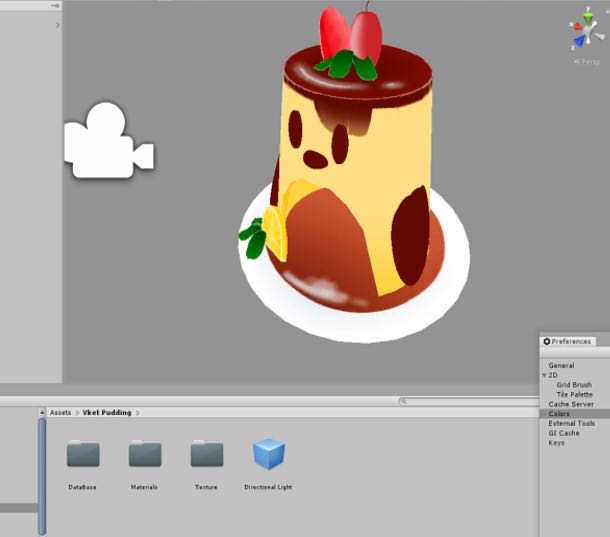Switch to the Preferences tab
This screenshot has width=610, height=537.
click(x=567, y=341)
